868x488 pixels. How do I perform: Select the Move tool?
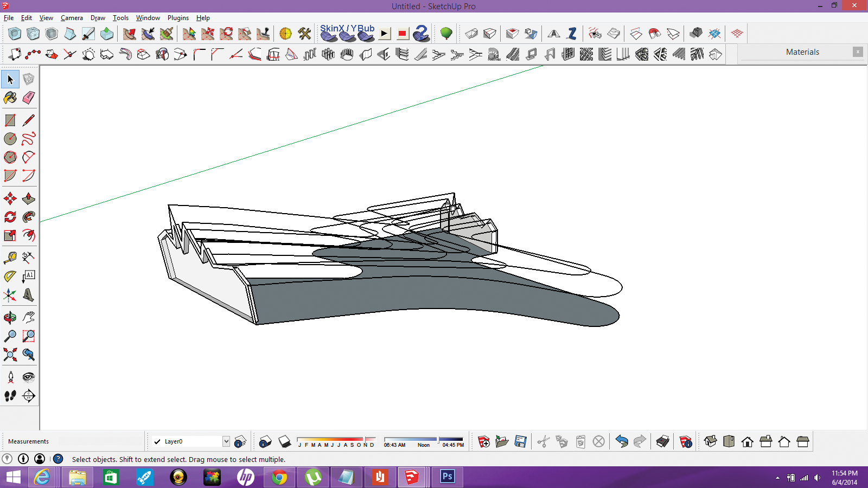[x=10, y=198]
